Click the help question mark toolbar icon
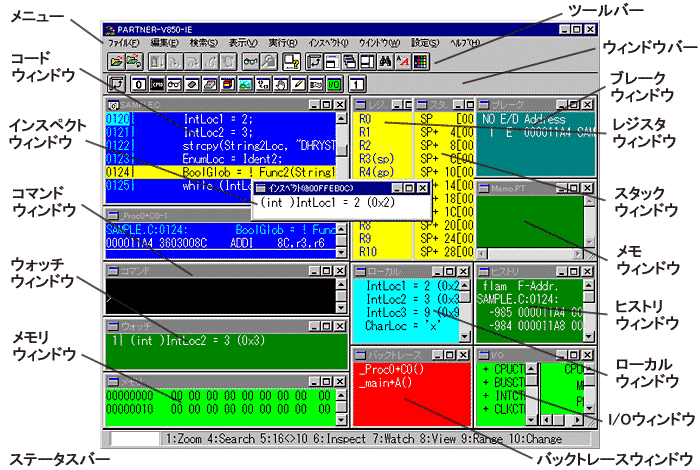 tap(289, 63)
